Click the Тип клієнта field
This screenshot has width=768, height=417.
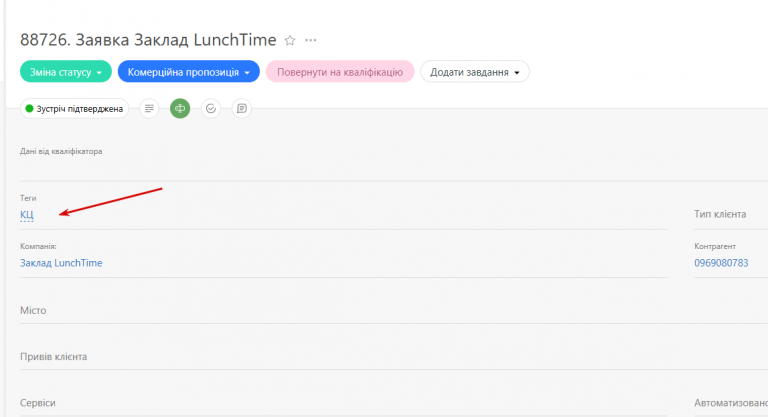(x=731, y=214)
